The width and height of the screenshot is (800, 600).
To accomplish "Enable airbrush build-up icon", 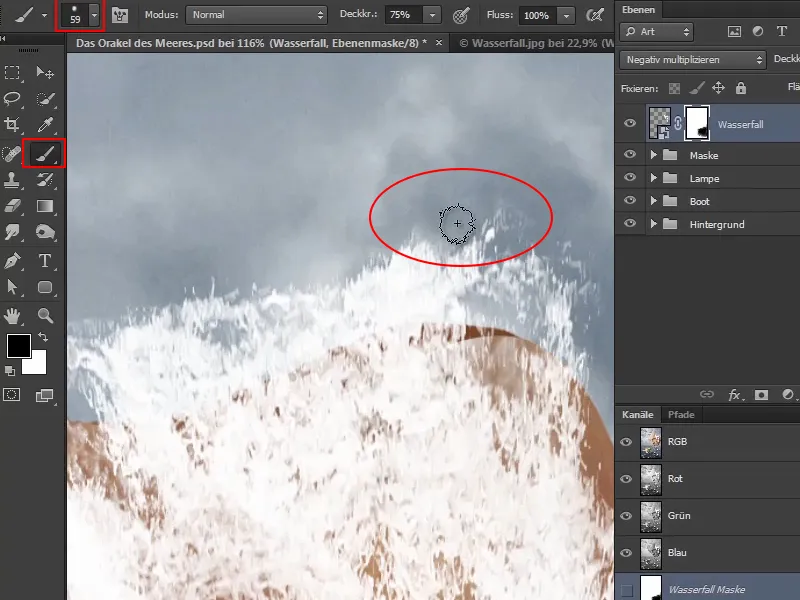I will pyautogui.click(x=595, y=15).
